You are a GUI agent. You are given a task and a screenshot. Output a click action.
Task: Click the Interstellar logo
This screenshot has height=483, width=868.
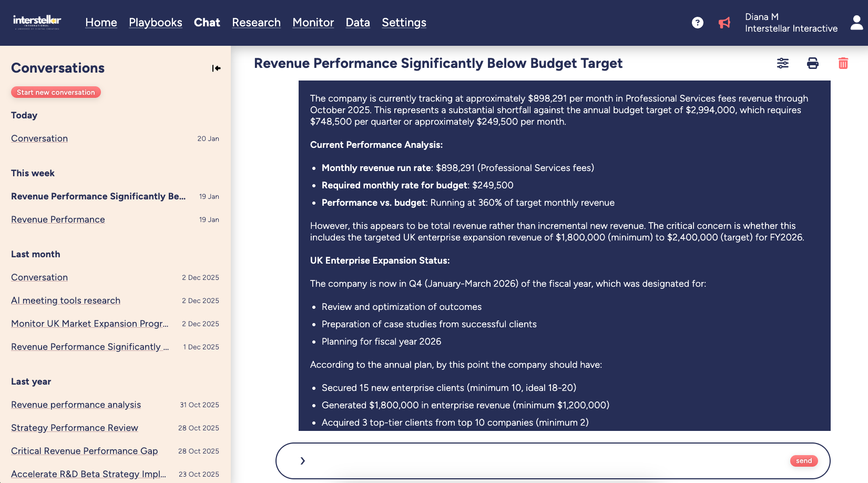click(x=37, y=22)
